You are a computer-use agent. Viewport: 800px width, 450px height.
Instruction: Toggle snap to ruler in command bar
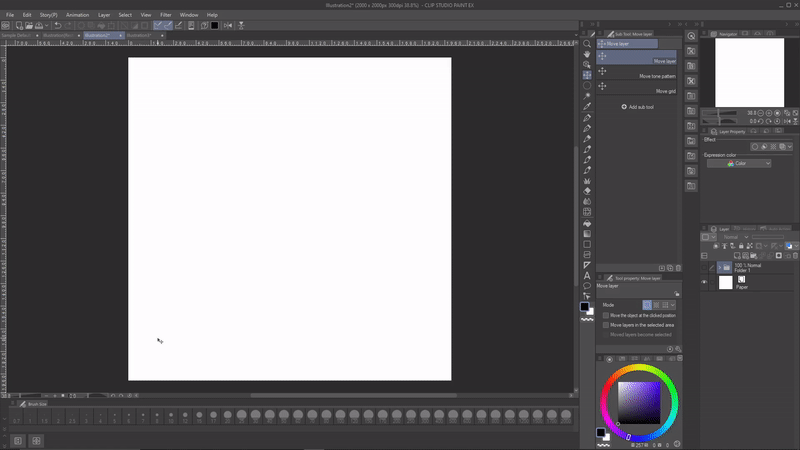click(x=158, y=26)
